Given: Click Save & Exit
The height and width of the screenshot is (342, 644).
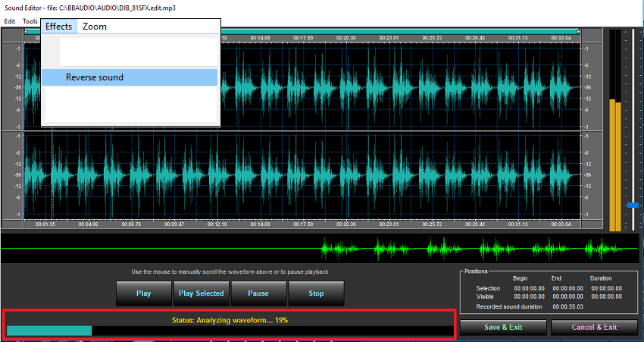Looking at the screenshot, I should (x=503, y=327).
